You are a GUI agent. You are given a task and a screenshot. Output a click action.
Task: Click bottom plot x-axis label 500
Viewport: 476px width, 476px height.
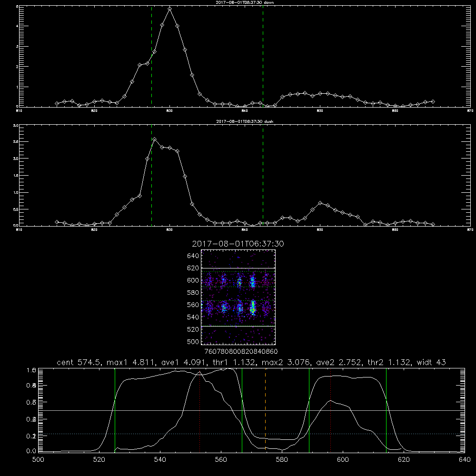point(38,460)
